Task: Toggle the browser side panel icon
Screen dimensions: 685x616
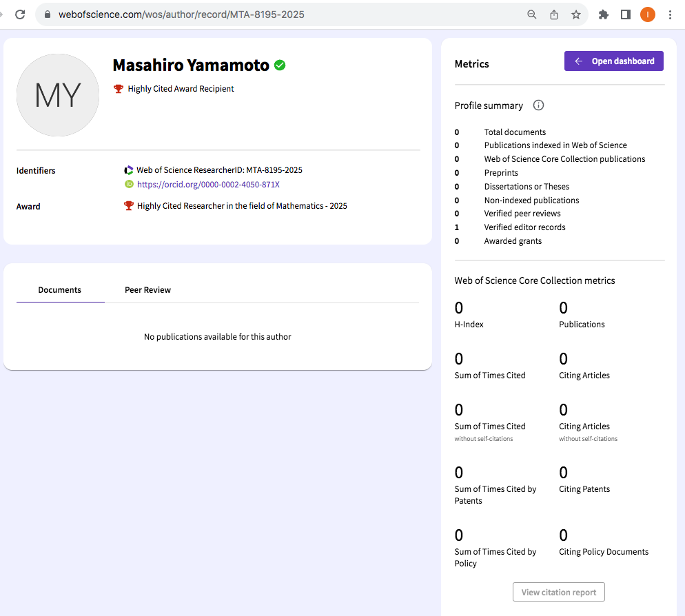Action: click(x=626, y=14)
